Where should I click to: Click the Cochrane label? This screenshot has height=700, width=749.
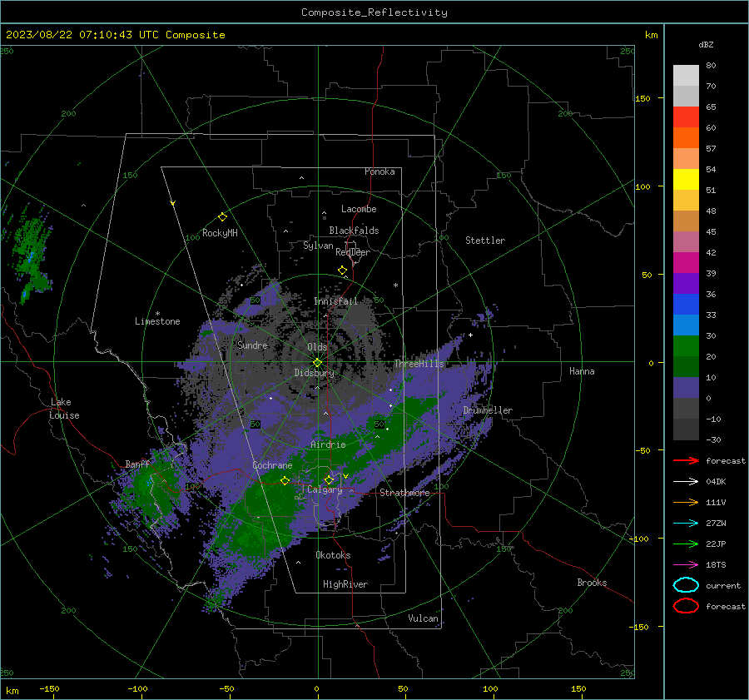pos(272,465)
